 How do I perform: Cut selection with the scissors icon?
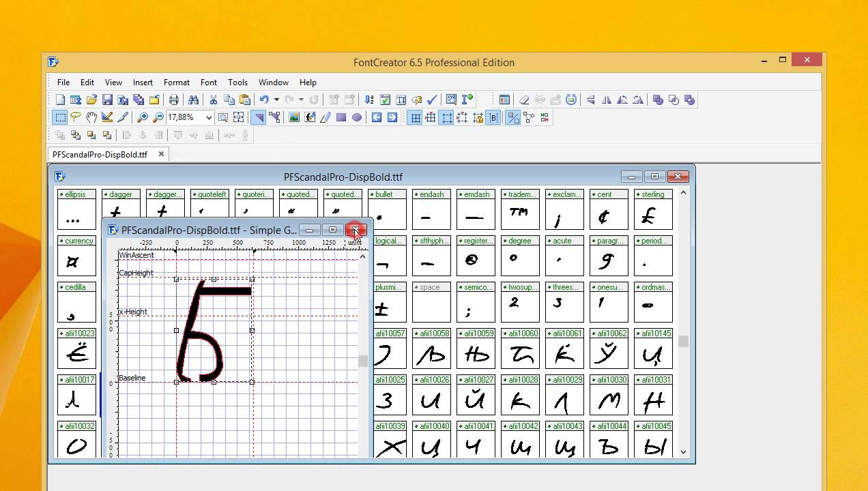click(x=213, y=100)
